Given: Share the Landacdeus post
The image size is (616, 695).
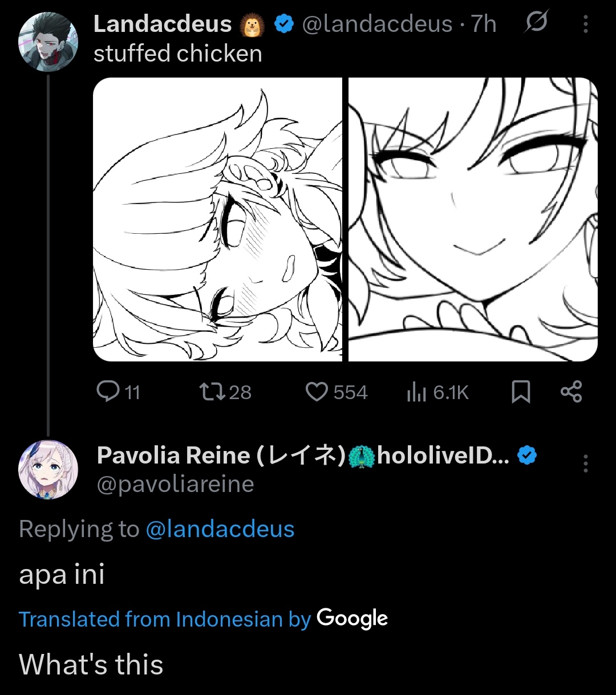Looking at the screenshot, I should tap(571, 392).
